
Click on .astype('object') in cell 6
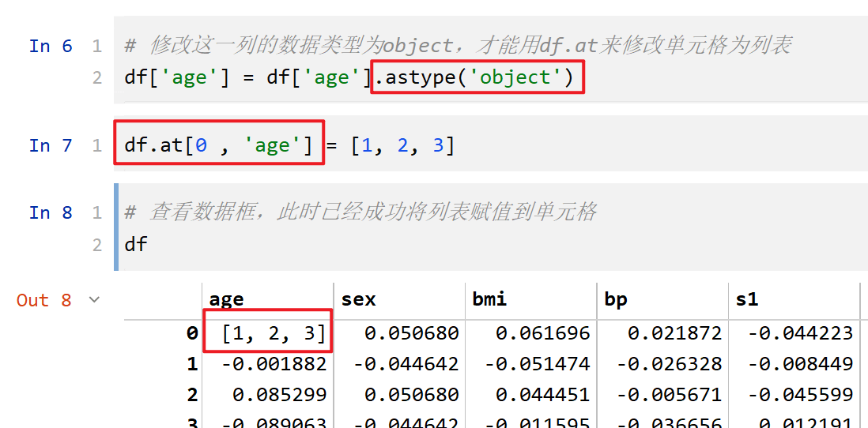point(477,77)
